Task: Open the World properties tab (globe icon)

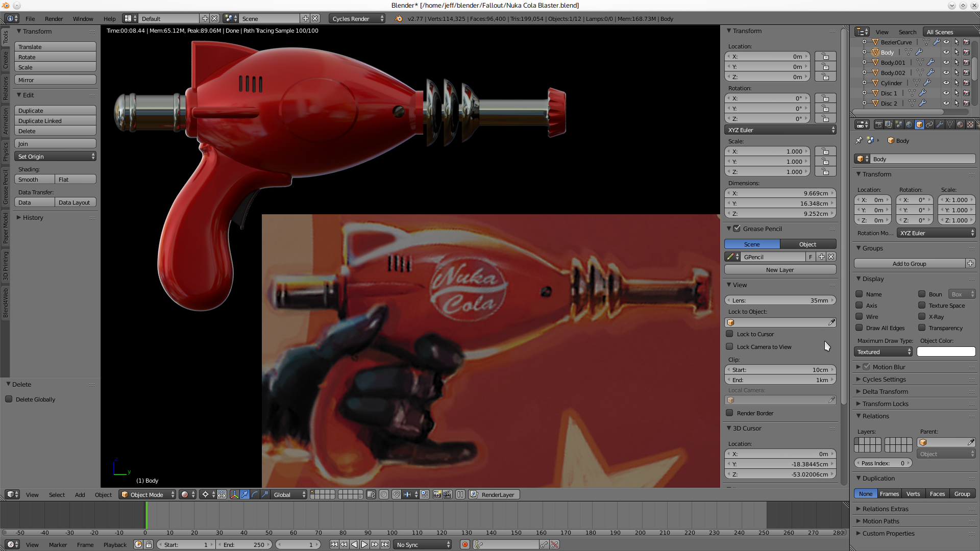Action: 909,124
